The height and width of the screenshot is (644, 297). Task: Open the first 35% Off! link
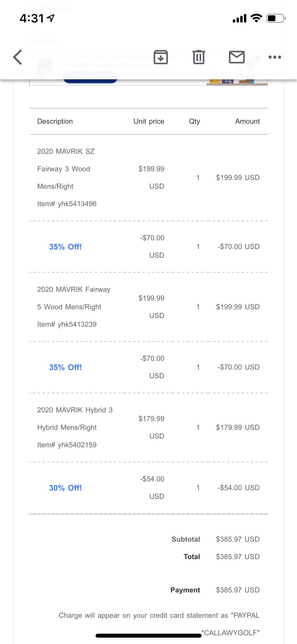[x=65, y=247]
